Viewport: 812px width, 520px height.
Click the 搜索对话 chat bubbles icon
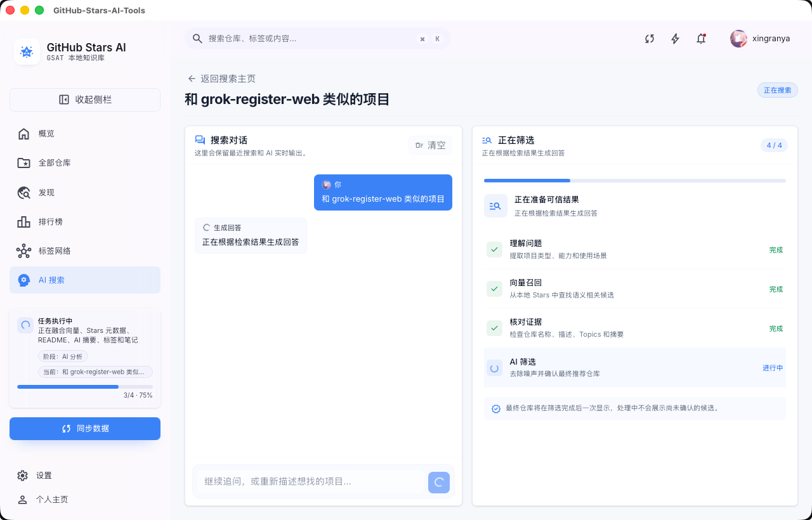[x=200, y=140]
